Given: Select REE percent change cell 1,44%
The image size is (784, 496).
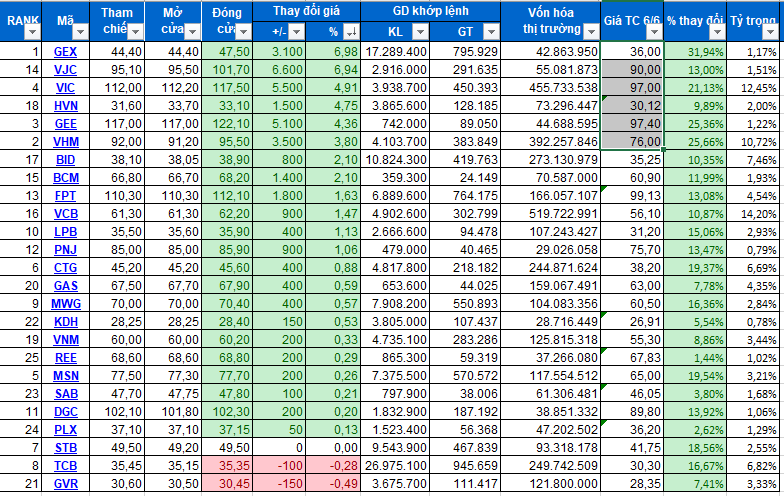Looking at the screenshot, I should click(x=695, y=358).
